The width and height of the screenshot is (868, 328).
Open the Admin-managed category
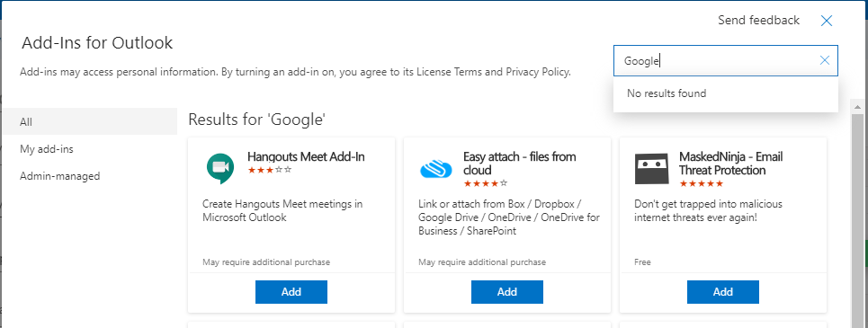coord(90,176)
